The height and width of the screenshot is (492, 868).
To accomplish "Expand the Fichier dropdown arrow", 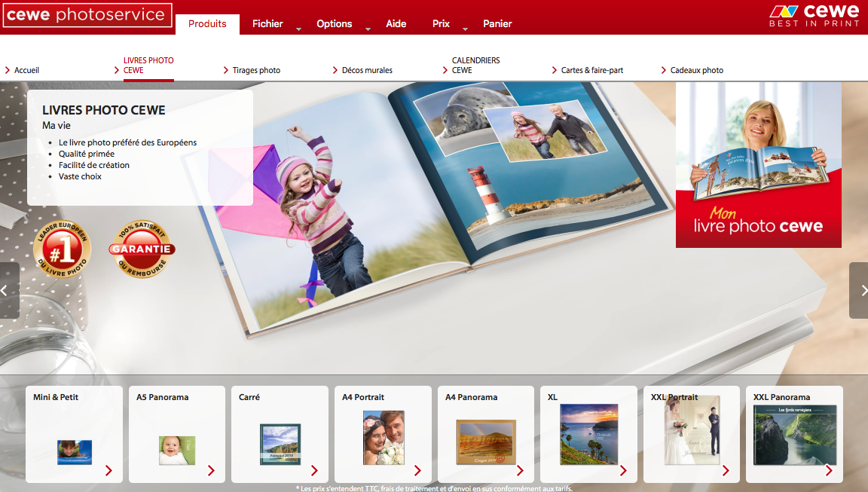I will coord(299,29).
